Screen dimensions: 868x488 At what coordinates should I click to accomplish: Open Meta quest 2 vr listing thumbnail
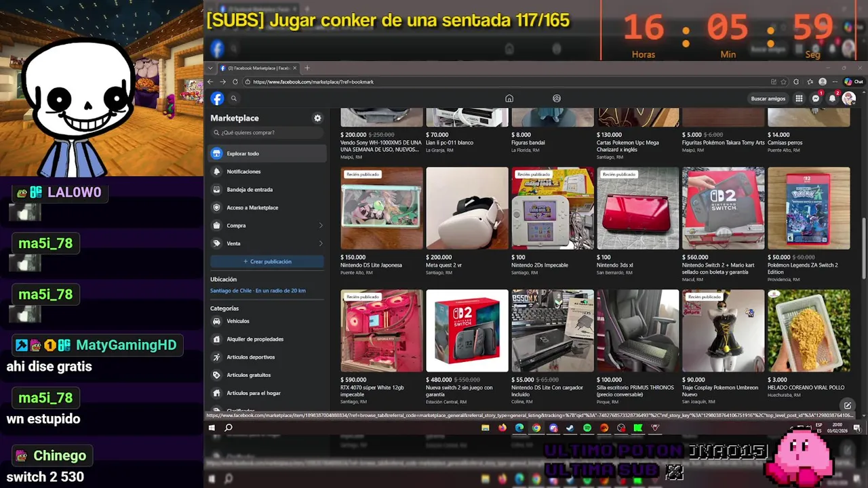coord(467,208)
